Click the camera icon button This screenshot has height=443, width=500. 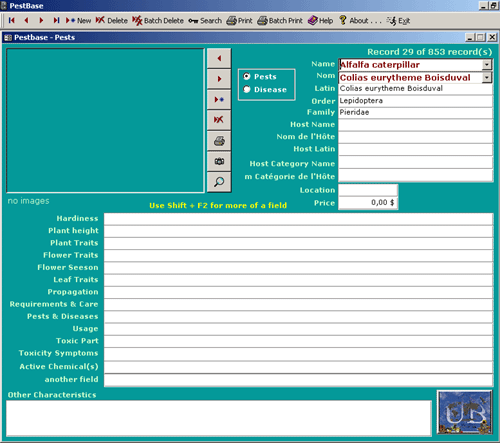coord(219,162)
